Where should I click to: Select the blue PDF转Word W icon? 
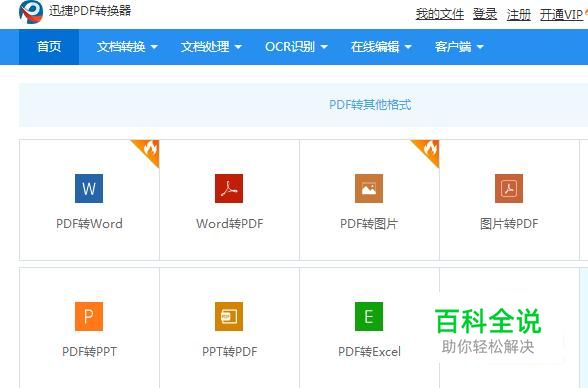tap(89, 189)
